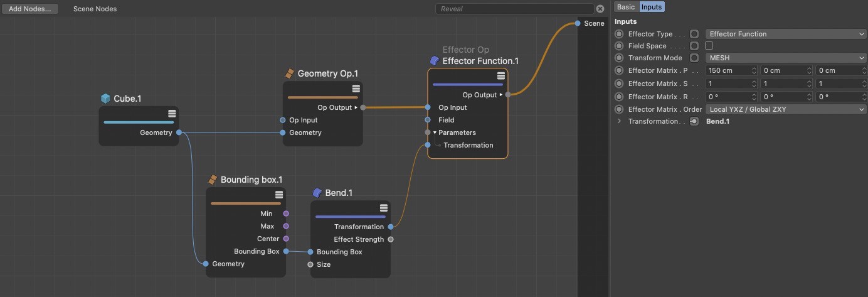This screenshot has width=868, height=297.
Task: Click Bounding box.1 Min output port
Action: click(x=286, y=213)
